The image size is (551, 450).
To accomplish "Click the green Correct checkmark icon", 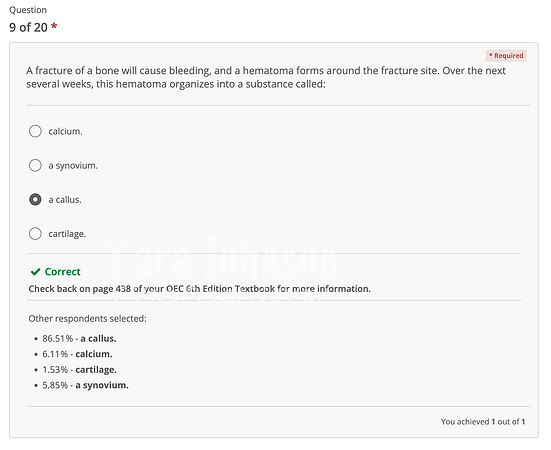I will tap(35, 272).
